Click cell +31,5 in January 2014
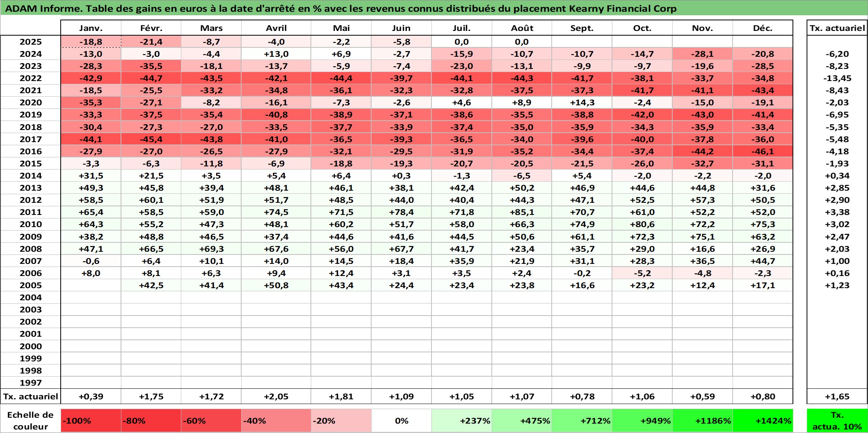 pyautogui.click(x=91, y=176)
